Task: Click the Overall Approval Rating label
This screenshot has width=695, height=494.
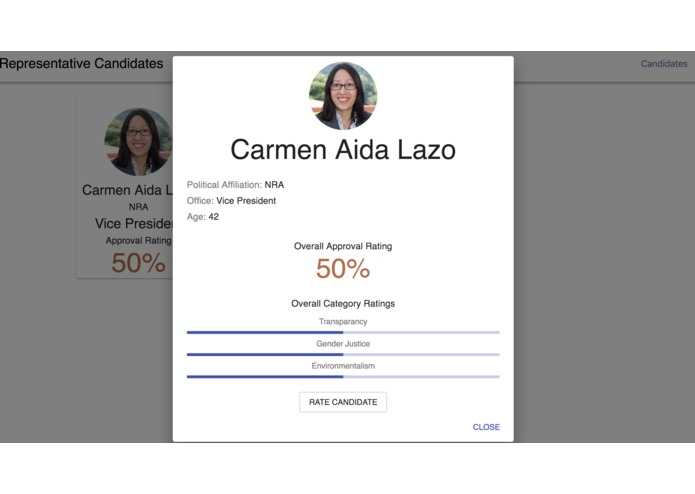Action: pos(343,246)
